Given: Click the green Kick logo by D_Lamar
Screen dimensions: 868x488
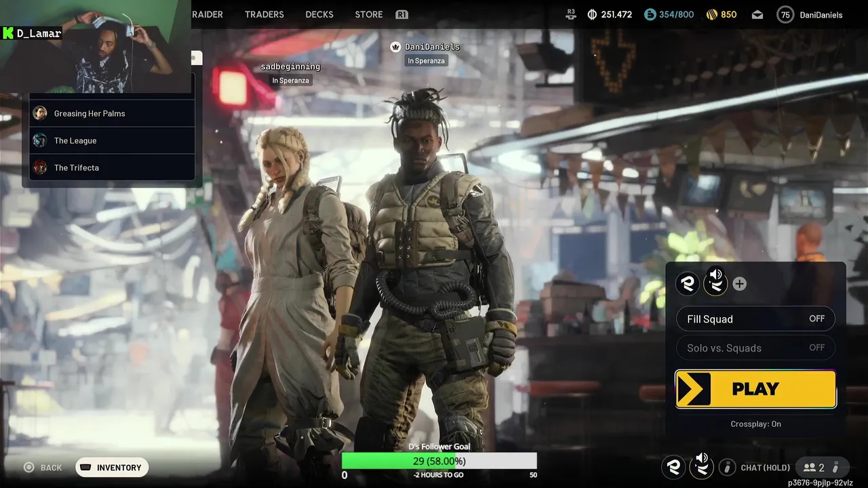Looking at the screenshot, I should [8, 33].
